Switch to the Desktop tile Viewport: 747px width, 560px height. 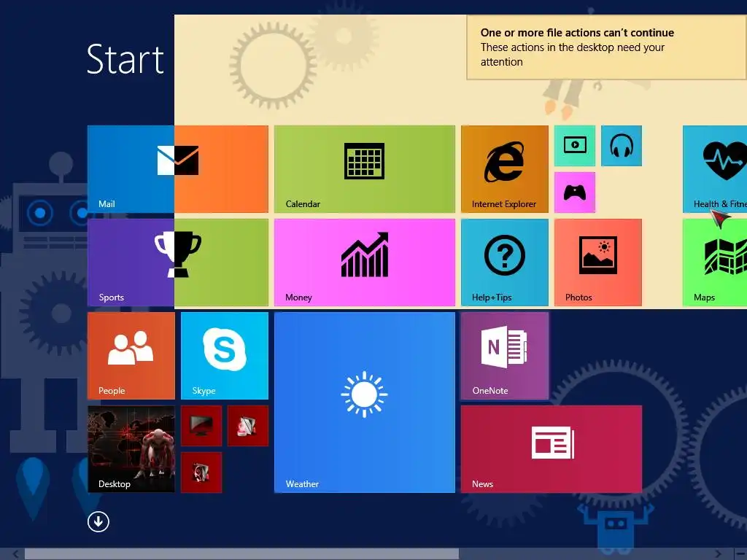tap(131, 449)
